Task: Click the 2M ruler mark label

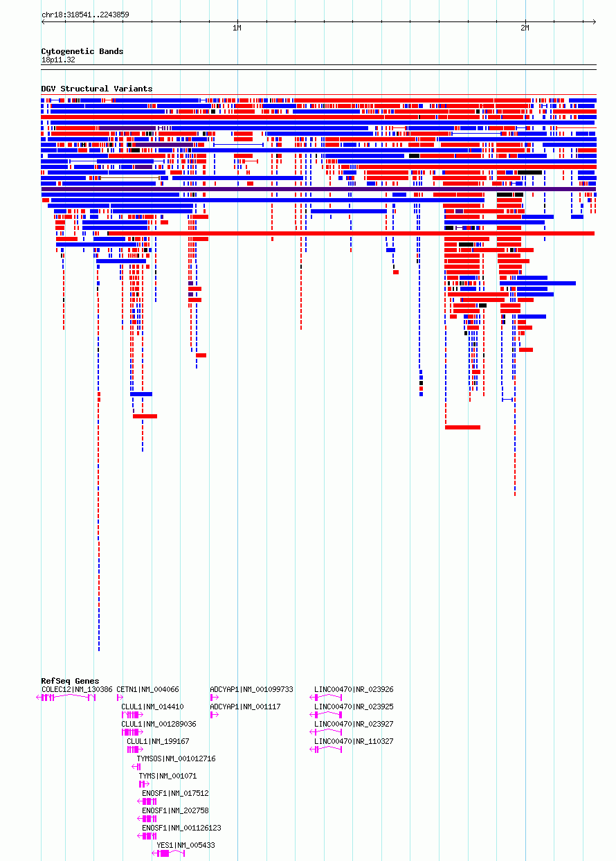Action: pos(525,28)
